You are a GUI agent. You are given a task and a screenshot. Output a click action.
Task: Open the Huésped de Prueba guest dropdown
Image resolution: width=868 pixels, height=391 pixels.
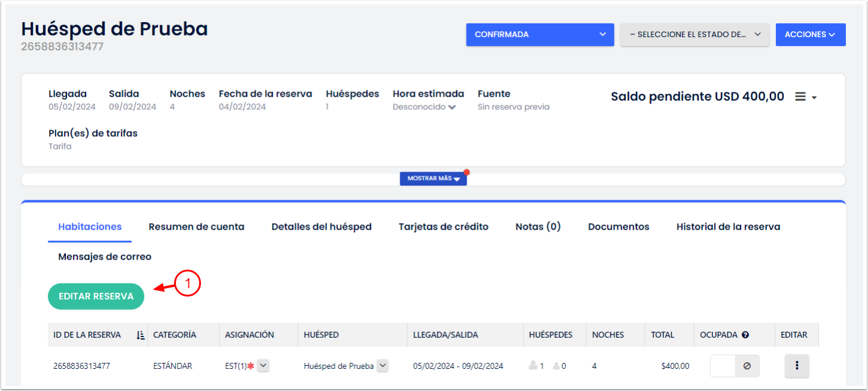click(382, 365)
